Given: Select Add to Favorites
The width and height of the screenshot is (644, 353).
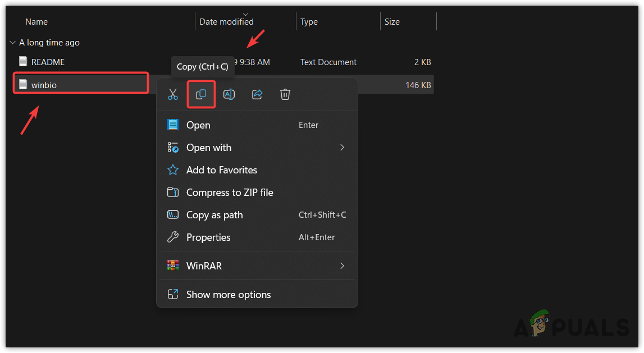Looking at the screenshot, I should [221, 170].
